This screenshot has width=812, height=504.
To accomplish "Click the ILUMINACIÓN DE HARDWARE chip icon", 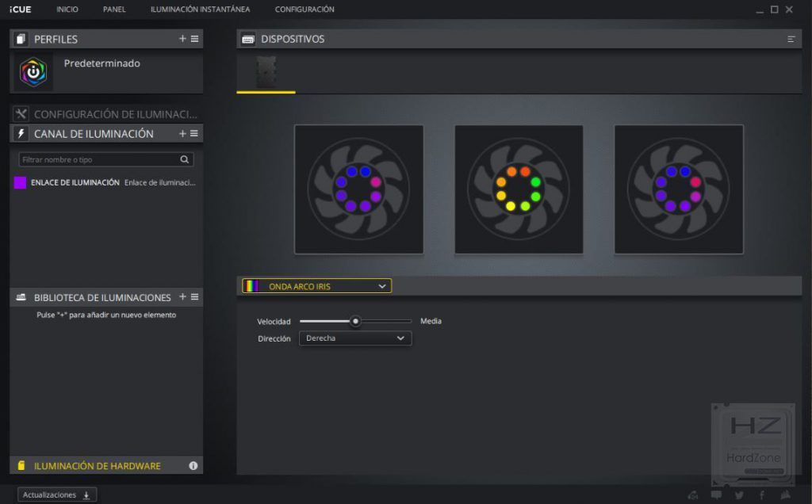I will coord(21,465).
